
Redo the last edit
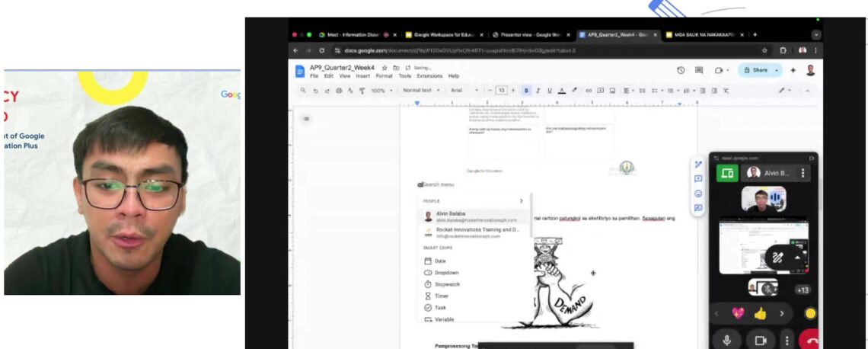point(327,90)
